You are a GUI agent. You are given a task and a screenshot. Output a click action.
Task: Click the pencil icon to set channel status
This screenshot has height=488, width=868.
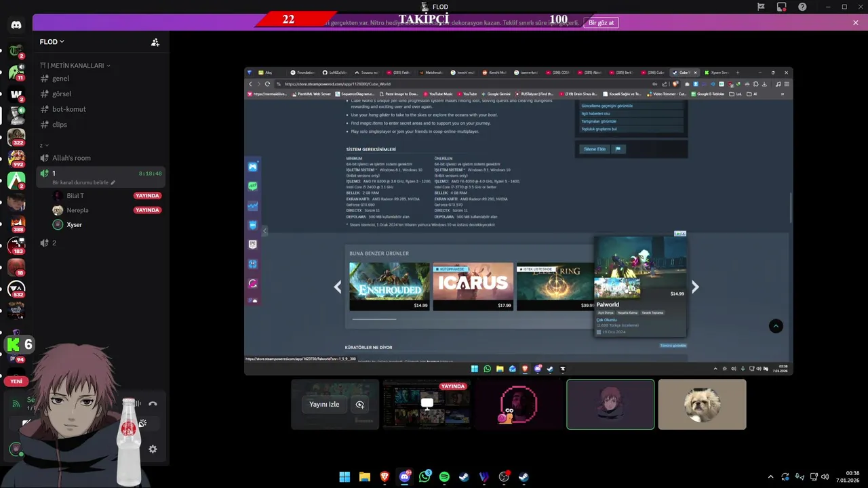113,182
